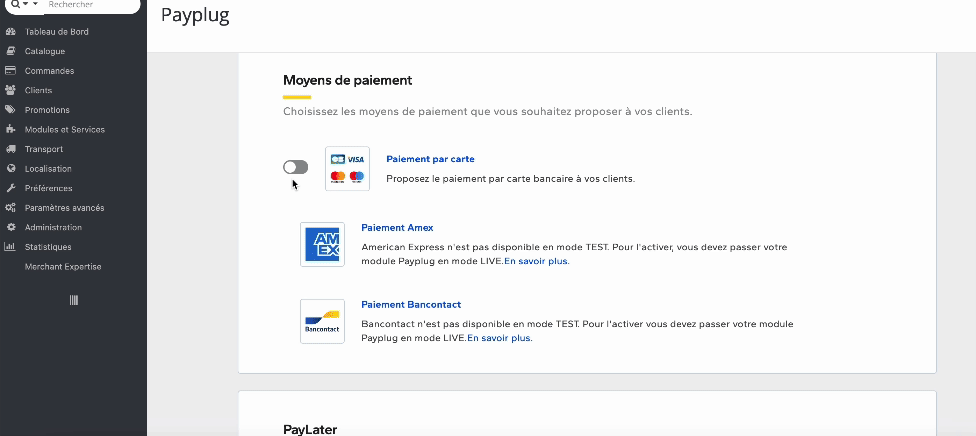Click the Payplug page title

tap(195, 16)
